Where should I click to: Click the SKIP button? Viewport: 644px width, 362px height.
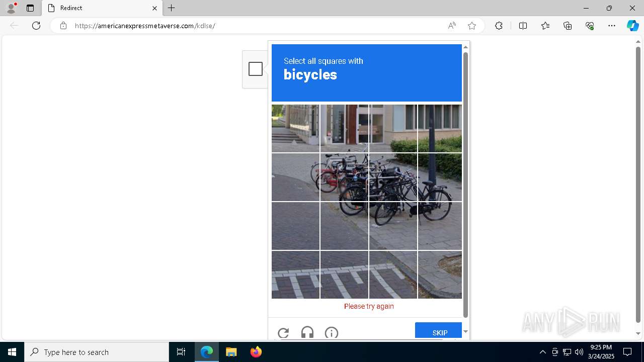click(x=438, y=330)
